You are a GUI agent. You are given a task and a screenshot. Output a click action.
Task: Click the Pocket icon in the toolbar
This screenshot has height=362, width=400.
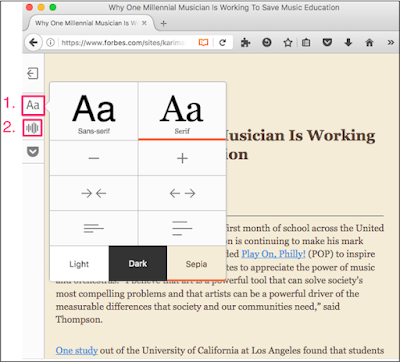click(327, 43)
